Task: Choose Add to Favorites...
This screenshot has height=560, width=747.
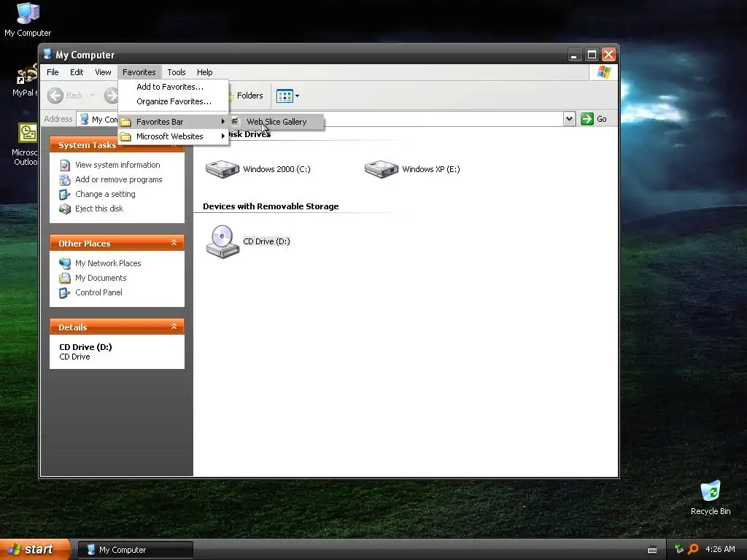Action: point(174,87)
